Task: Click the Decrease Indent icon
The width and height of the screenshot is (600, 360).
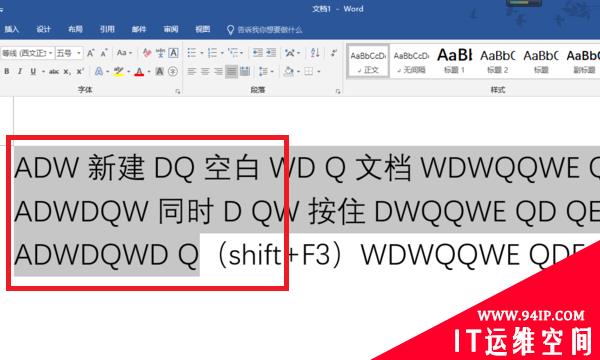Action: click(x=258, y=53)
